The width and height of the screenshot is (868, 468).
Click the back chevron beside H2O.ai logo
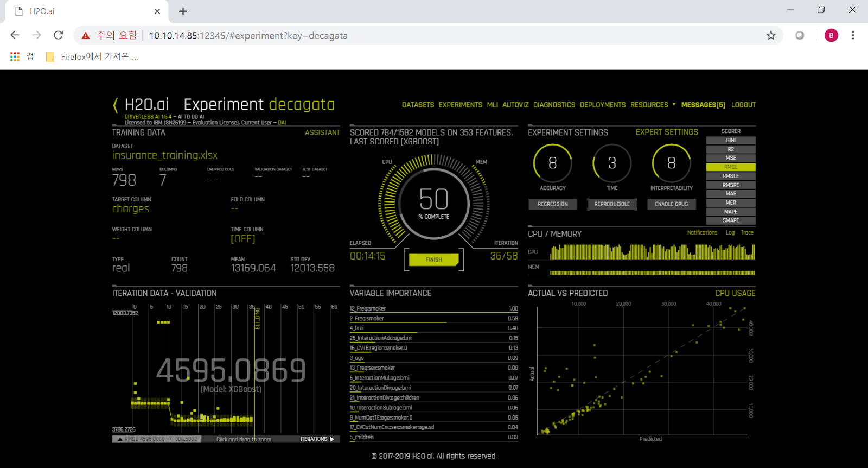[x=116, y=105]
